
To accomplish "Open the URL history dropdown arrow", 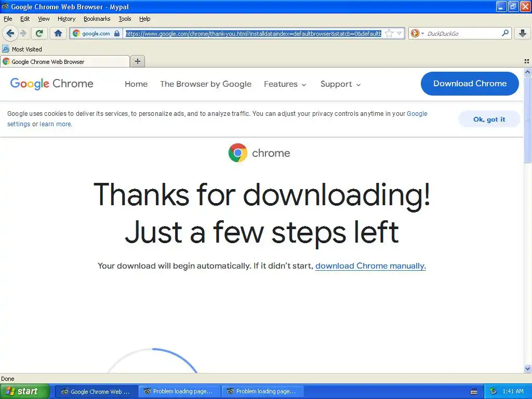I will tap(400, 33).
